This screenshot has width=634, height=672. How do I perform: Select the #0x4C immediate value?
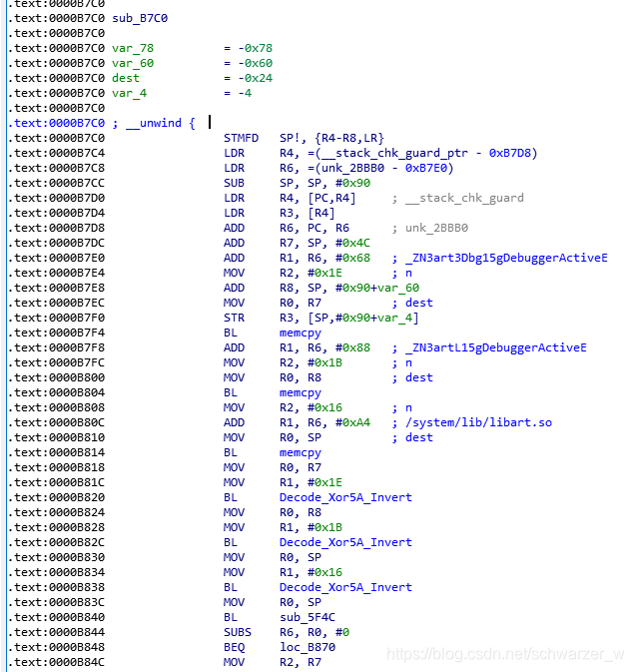point(352,243)
